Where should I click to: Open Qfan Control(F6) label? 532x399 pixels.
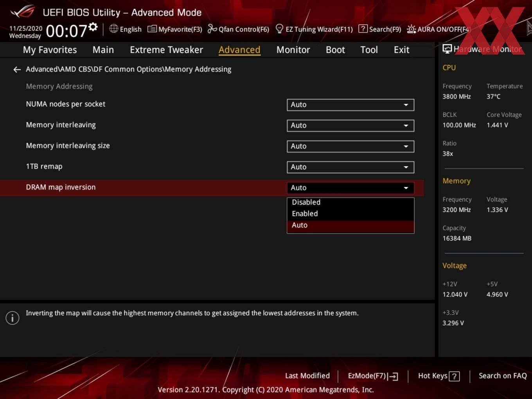pos(244,29)
